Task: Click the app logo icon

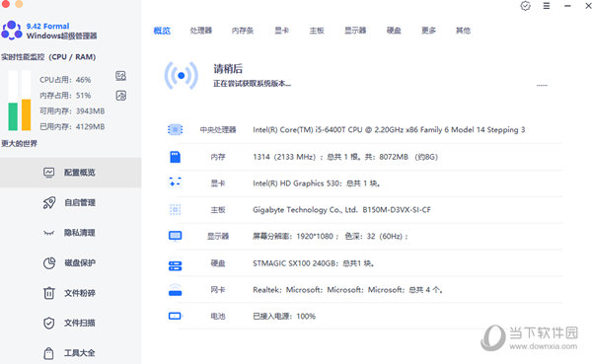Action: point(12,31)
